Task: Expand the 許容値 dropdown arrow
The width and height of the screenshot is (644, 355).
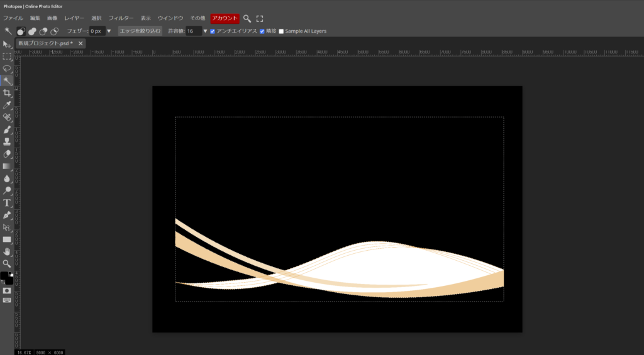Action: coord(205,31)
